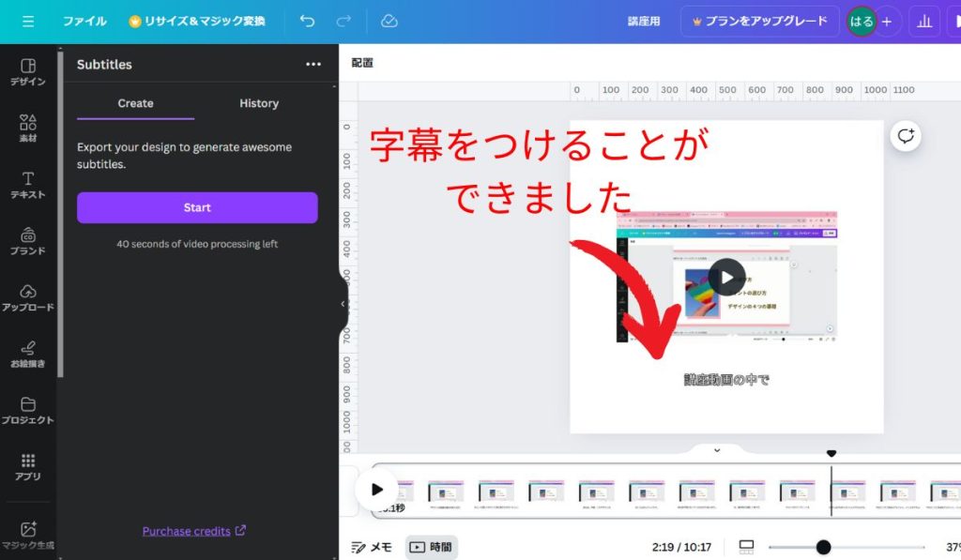
Task: Open the アプリ apps panel
Action: click(28, 466)
